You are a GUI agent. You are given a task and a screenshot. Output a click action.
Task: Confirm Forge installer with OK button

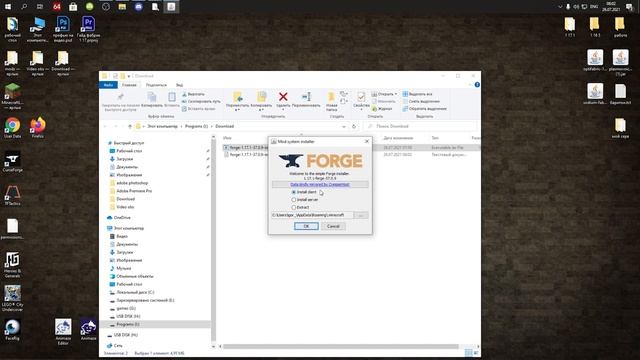tap(306, 226)
